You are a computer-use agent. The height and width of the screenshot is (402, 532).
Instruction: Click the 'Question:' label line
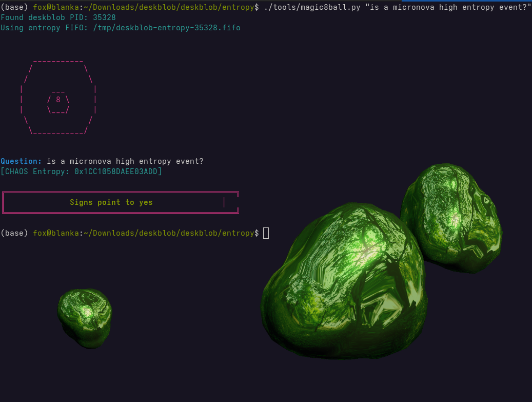pyautogui.click(x=19, y=161)
